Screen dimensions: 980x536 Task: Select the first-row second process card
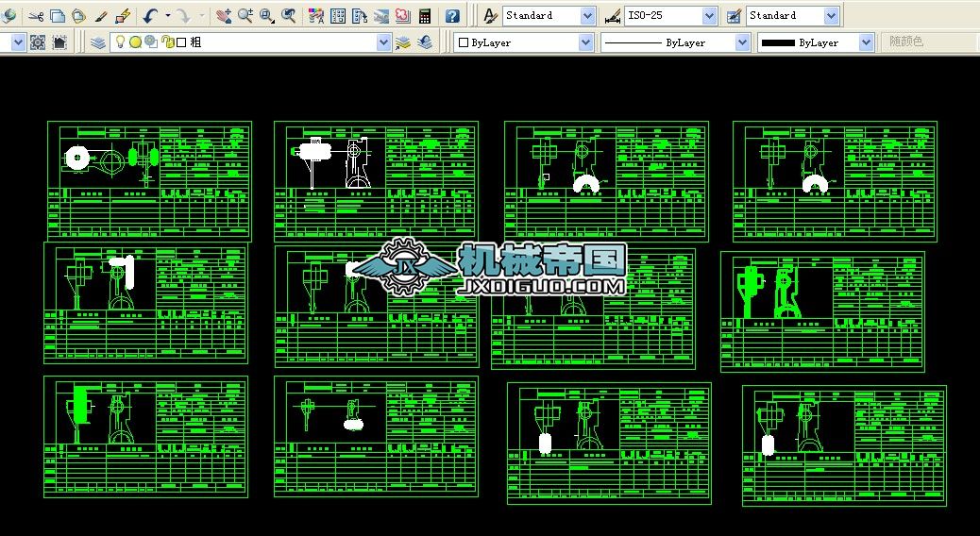click(x=377, y=181)
